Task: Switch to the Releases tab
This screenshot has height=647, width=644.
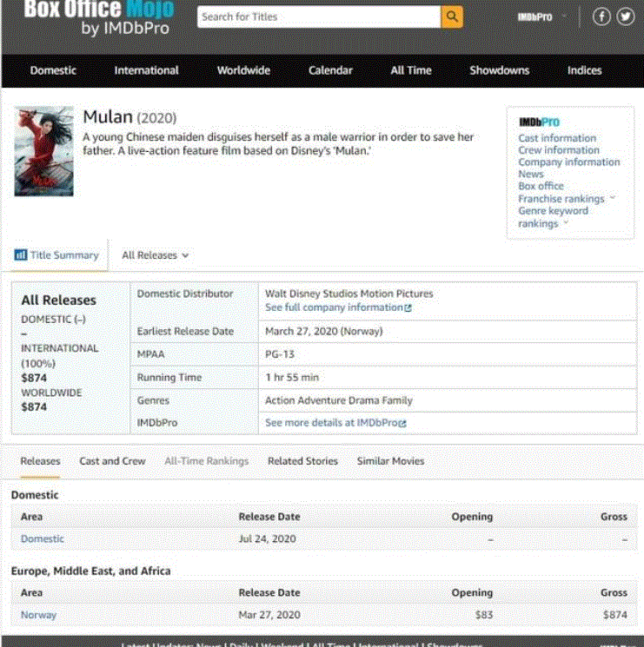Action: pyautogui.click(x=41, y=461)
